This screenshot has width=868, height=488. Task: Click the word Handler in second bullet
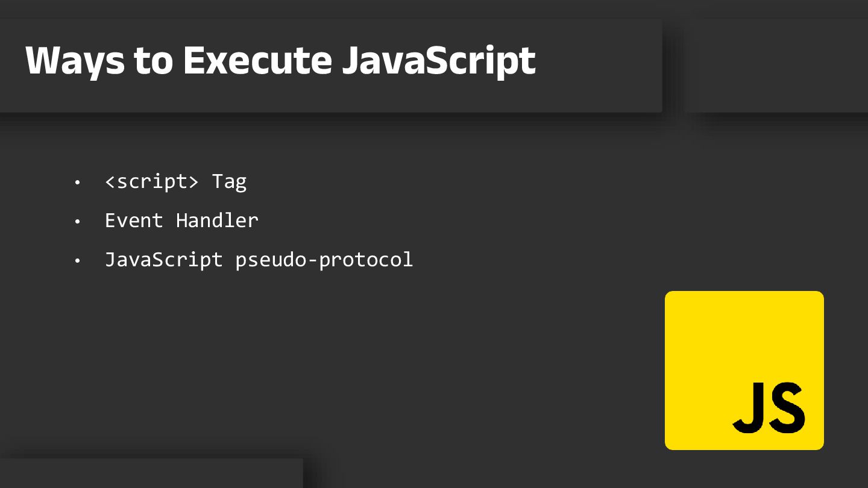[217, 221]
